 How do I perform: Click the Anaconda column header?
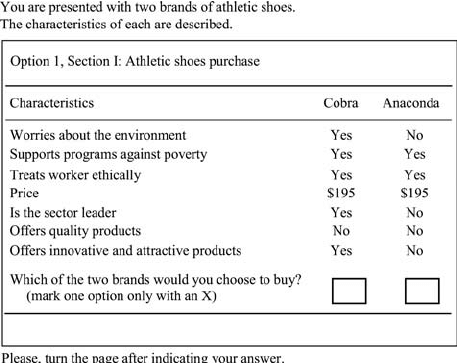click(411, 103)
